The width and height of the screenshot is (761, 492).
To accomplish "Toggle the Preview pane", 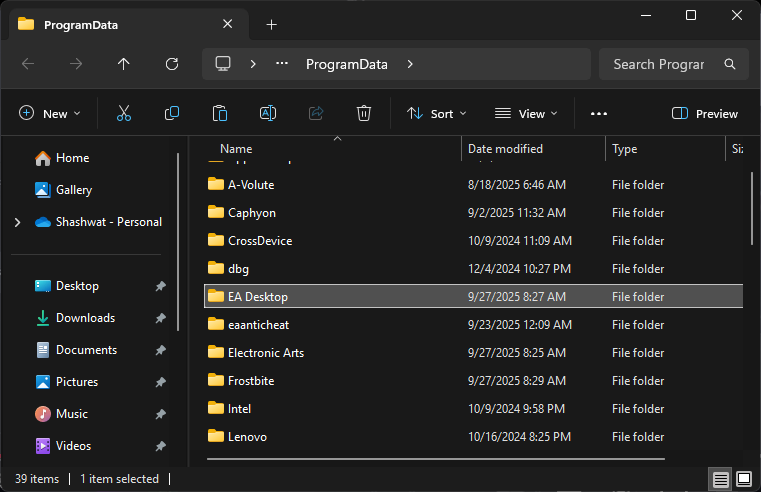I will tap(705, 114).
